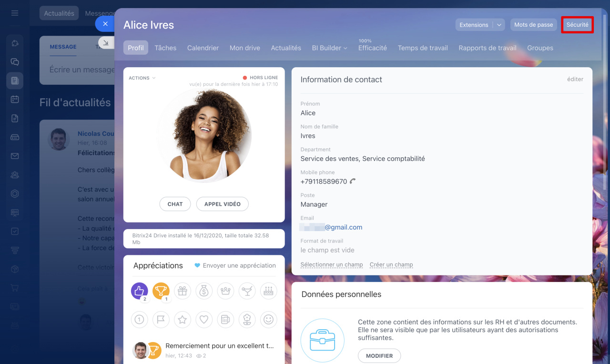Click the Sélectionner un champ link
This screenshot has height=364, width=610.
click(332, 264)
